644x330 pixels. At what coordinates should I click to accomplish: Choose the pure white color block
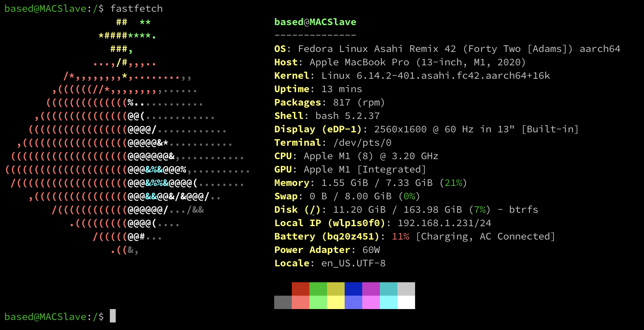406,302
